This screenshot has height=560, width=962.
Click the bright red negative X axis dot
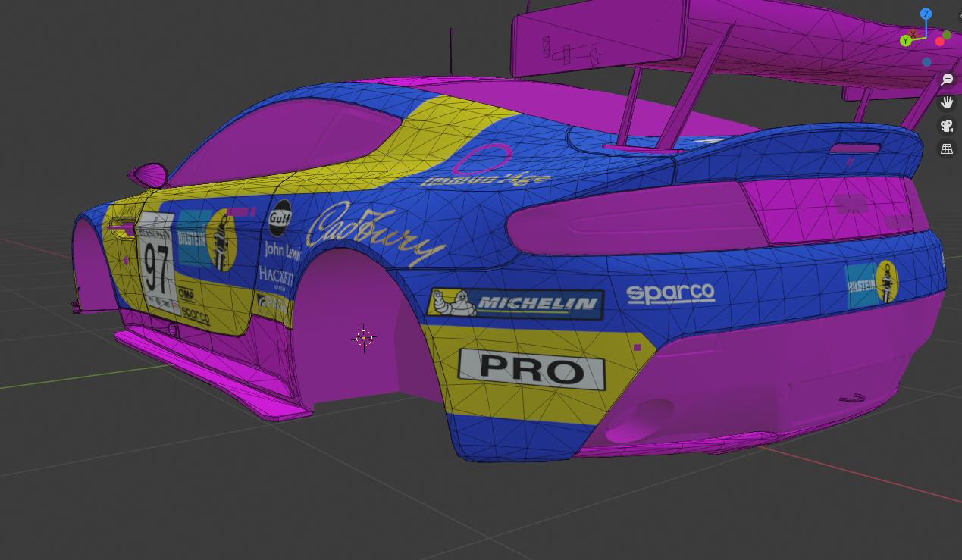[940, 41]
